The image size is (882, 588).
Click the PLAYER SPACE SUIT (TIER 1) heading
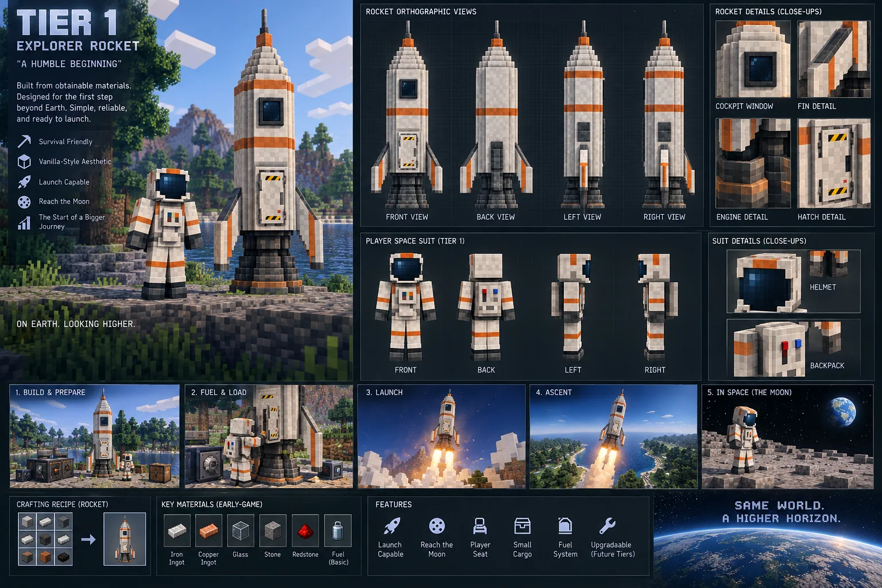415,241
